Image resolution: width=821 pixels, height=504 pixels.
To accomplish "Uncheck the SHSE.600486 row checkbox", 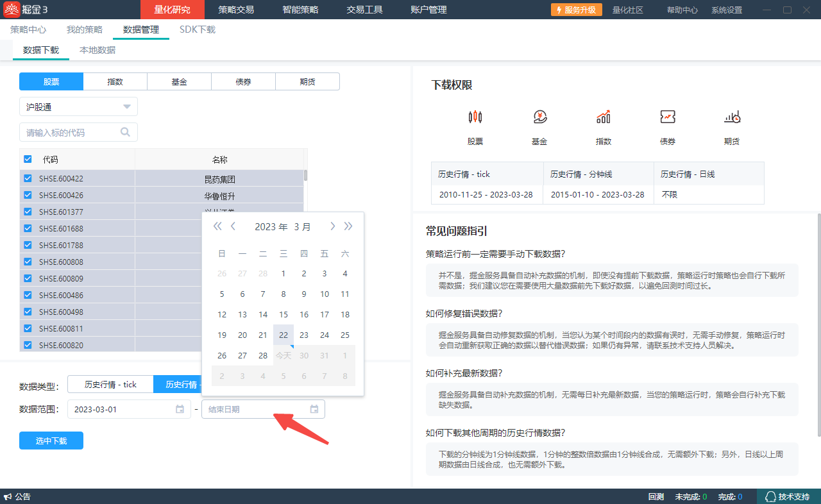I will tap(28, 295).
